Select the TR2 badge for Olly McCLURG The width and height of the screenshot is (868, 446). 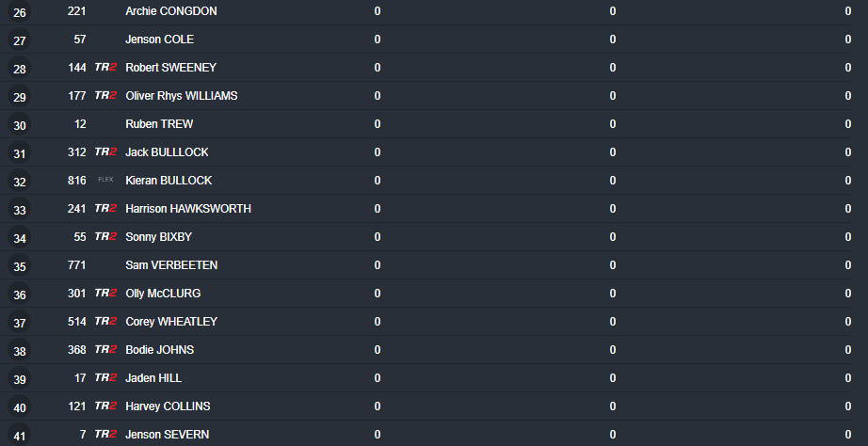[x=105, y=294]
